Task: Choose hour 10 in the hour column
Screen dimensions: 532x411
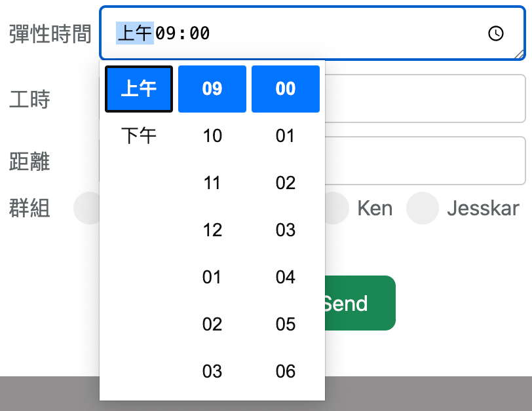Action: point(212,136)
